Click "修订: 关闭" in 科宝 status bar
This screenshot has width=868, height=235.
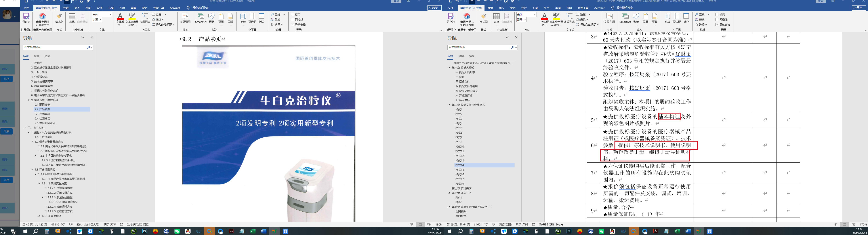[109, 224]
